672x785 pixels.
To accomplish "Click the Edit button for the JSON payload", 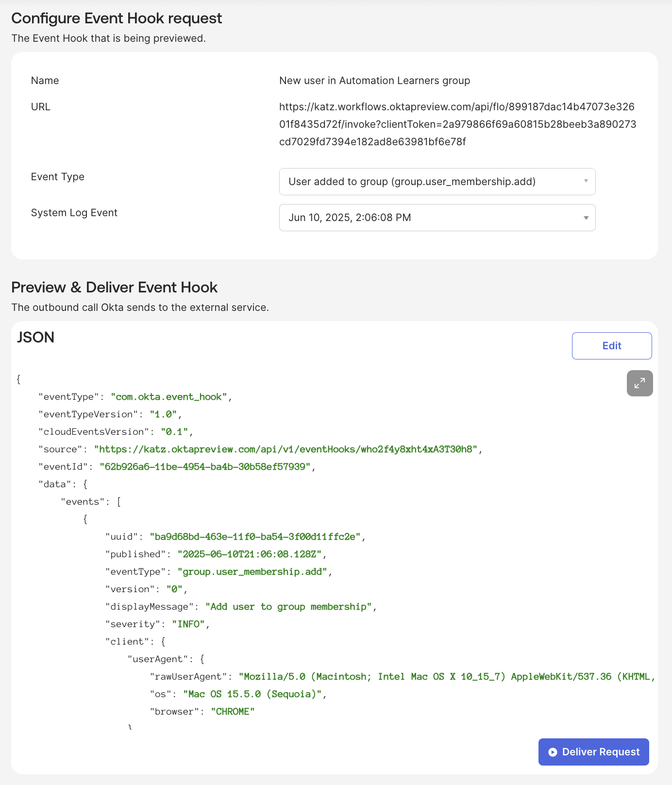I will [x=611, y=345].
